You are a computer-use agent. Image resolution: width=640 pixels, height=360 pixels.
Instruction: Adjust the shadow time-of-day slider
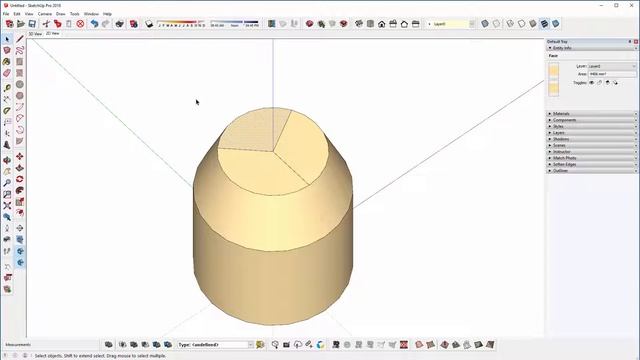pyautogui.click(x=235, y=24)
